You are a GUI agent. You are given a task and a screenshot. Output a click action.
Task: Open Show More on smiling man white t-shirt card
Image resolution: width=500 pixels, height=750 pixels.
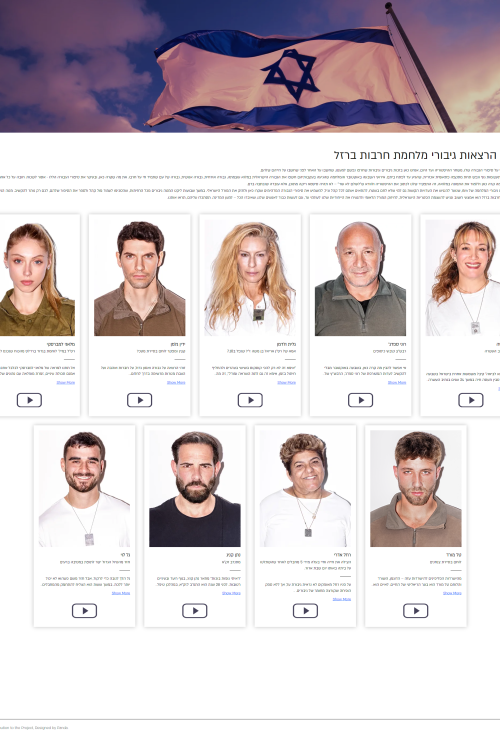(x=121, y=593)
